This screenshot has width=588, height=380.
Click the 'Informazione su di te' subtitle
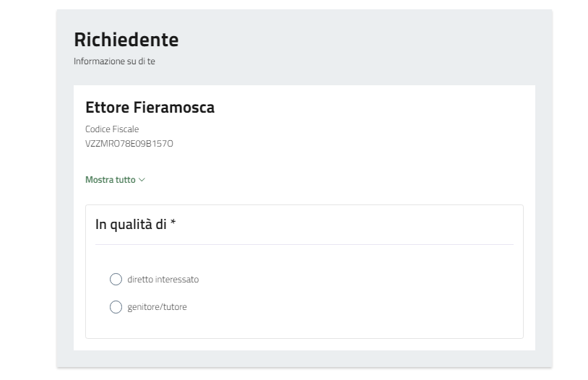(x=114, y=61)
